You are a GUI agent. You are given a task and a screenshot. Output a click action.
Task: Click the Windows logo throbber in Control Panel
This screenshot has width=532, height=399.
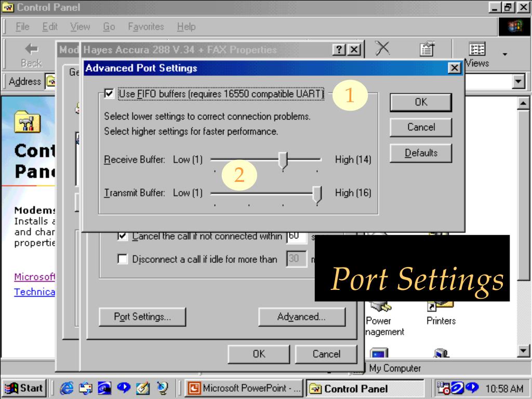click(514, 26)
